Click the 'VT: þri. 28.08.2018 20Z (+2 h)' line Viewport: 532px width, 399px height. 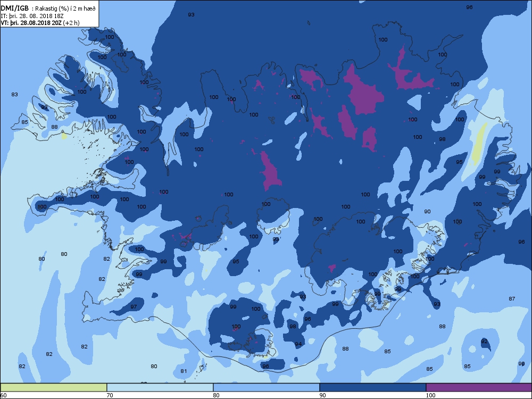[40, 23]
